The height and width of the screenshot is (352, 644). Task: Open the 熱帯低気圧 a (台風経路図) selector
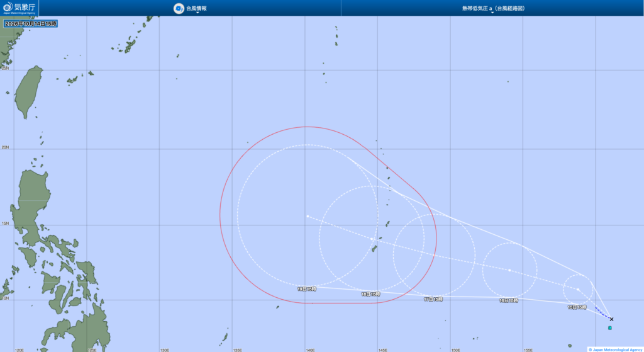pos(493,9)
